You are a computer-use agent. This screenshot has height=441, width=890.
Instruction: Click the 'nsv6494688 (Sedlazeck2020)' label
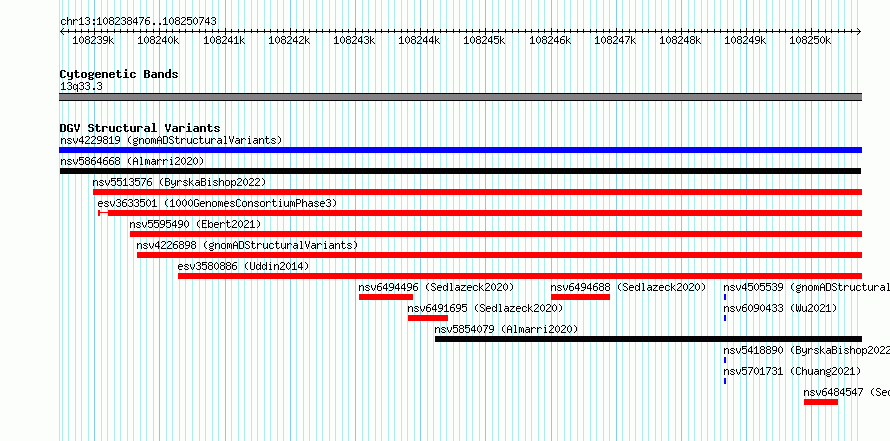pos(628,287)
